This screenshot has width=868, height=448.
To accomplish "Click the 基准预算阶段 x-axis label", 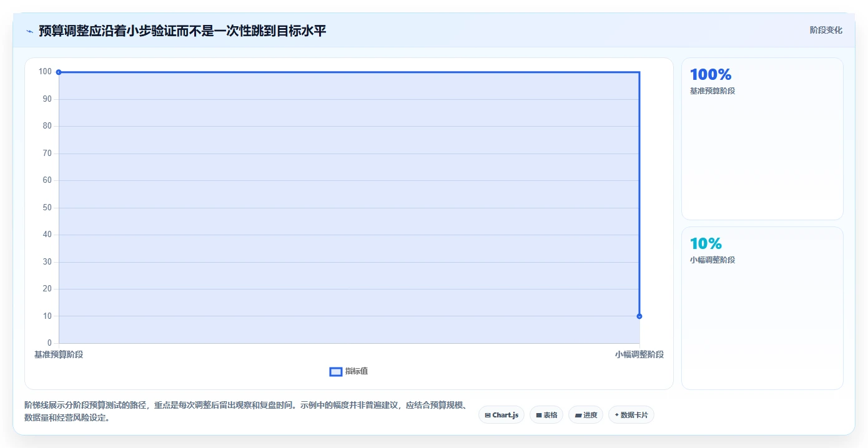I will click(x=59, y=354).
